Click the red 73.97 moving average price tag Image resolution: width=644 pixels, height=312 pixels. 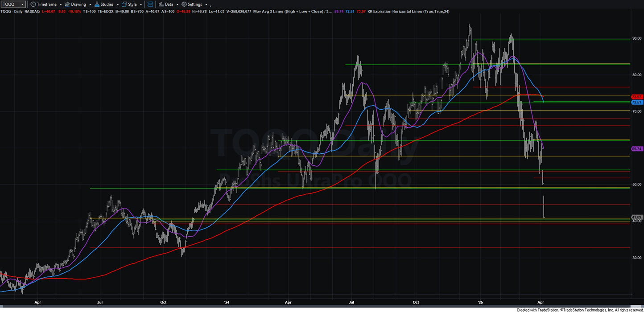pos(636,97)
